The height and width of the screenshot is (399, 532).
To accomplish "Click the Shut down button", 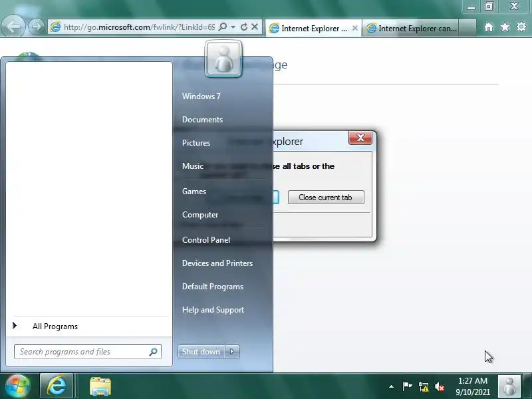I will pos(201,352).
